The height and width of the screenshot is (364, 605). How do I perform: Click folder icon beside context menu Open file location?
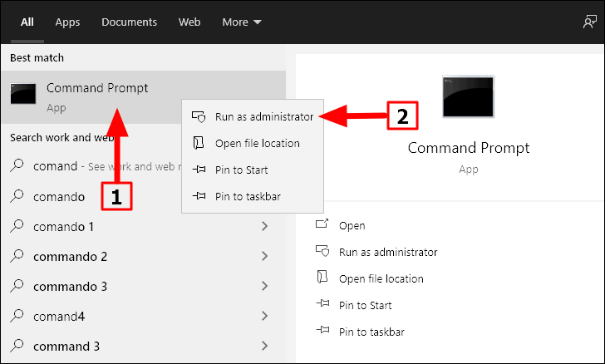pyautogui.click(x=199, y=143)
